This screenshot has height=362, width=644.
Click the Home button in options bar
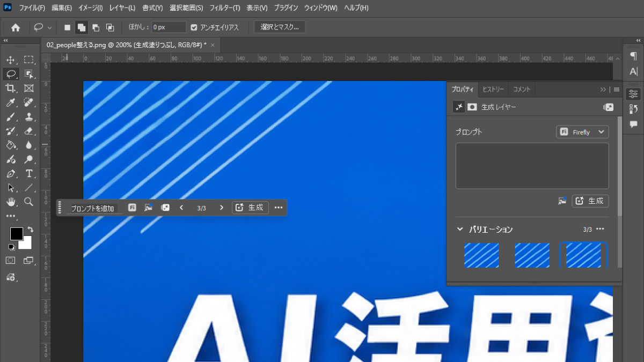[16, 27]
